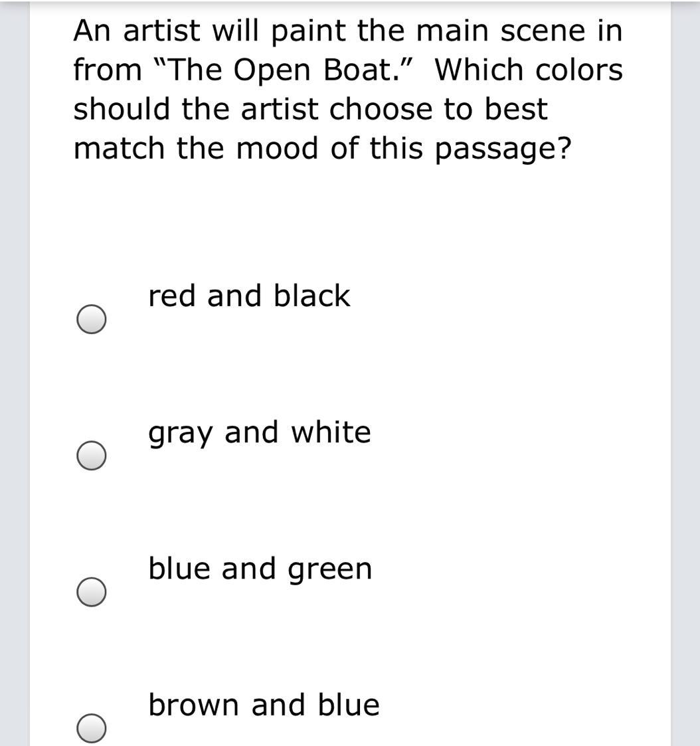Pick the blue and green radio option

point(91,592)
